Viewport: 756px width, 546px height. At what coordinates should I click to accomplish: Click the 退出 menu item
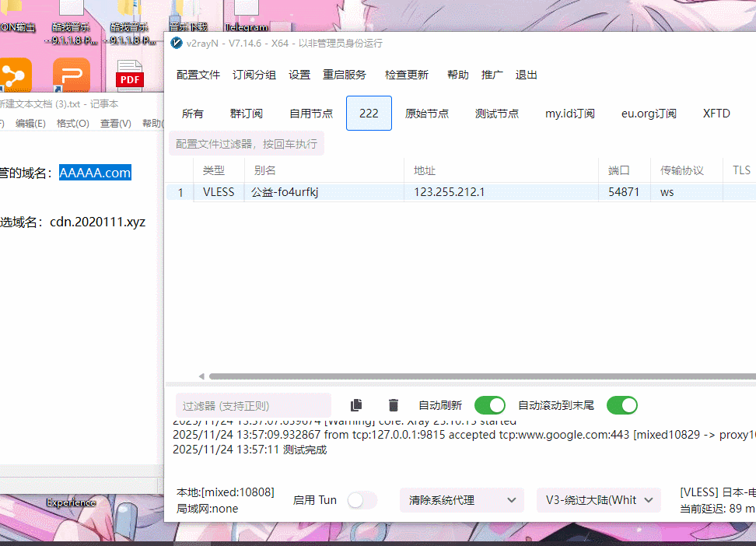coord(526,75)
